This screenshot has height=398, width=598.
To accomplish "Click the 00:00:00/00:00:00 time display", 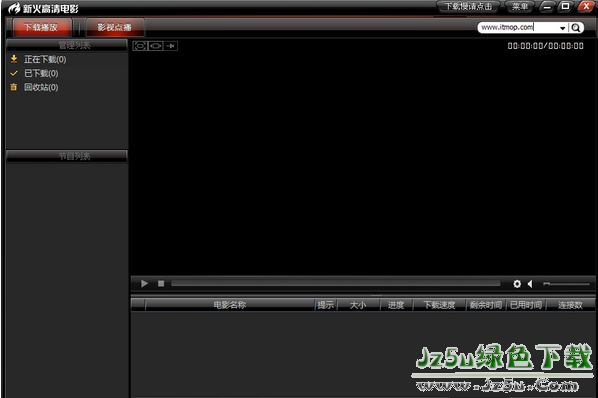I will [x=545, y=46].
